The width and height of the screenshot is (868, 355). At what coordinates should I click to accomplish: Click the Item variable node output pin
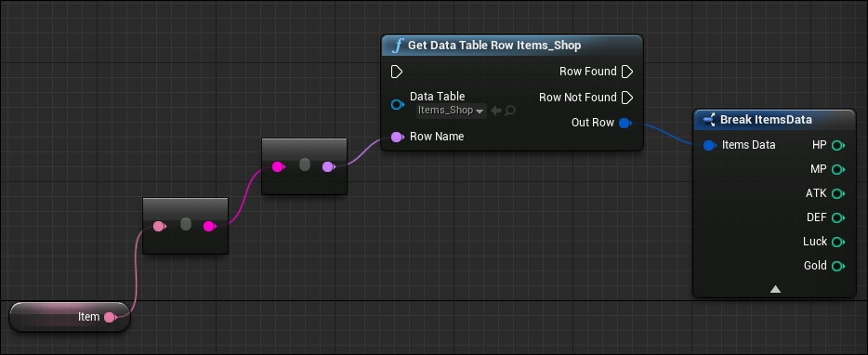110,317
